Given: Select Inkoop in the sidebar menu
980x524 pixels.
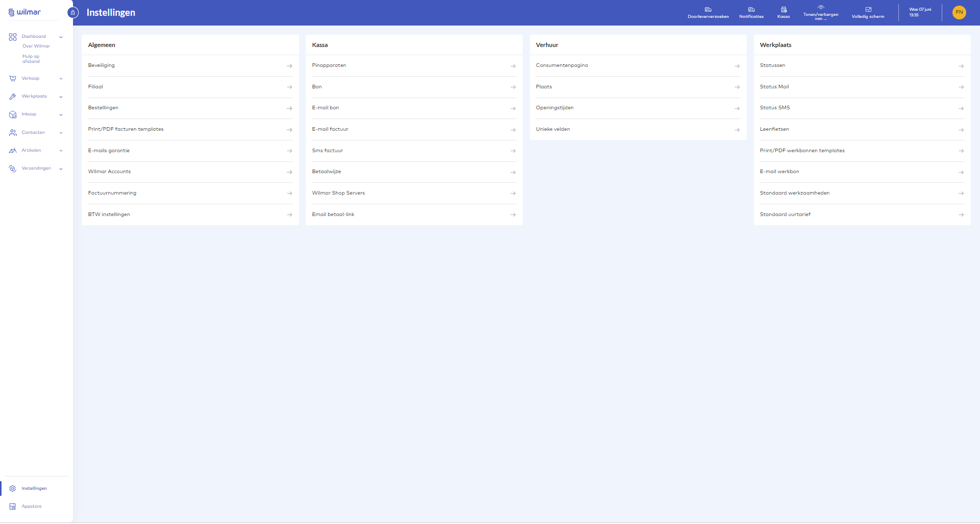Looking at the screenshot, I should click(29, 114).
